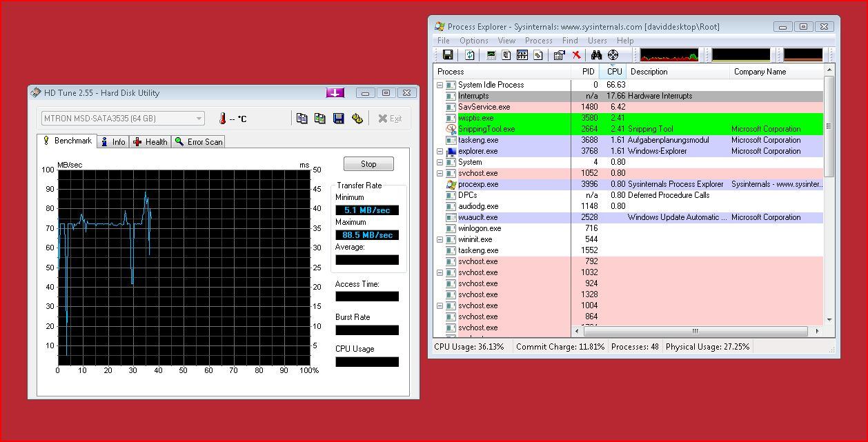
Task: Open Help menu in Process Explorer
Action: click(x=625, y=41)
